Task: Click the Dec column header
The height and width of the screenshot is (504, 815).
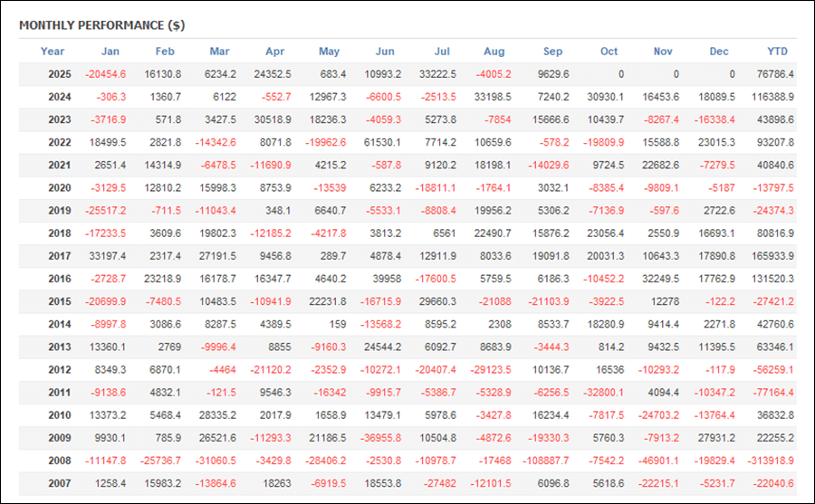Action: (717, 52)
